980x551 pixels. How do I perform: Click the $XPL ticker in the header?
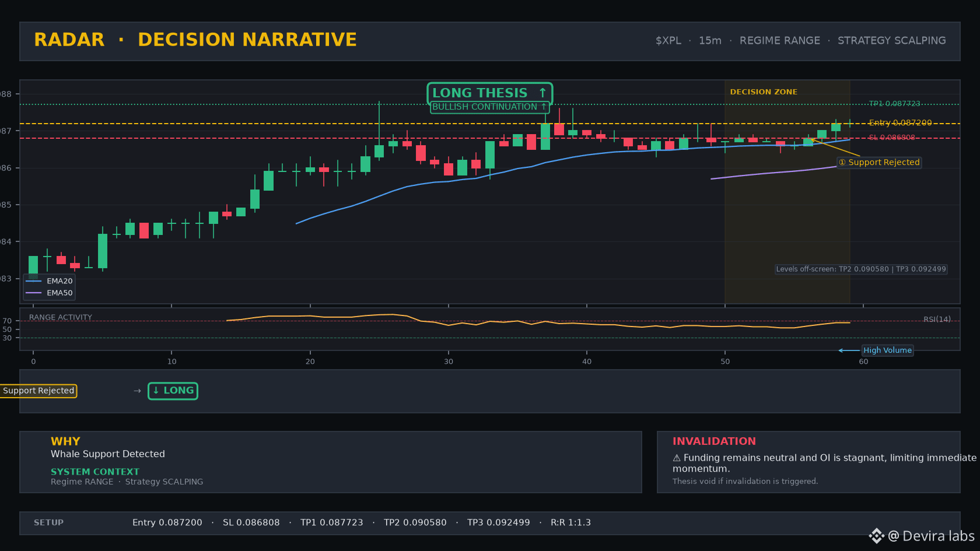click(668, 41)
